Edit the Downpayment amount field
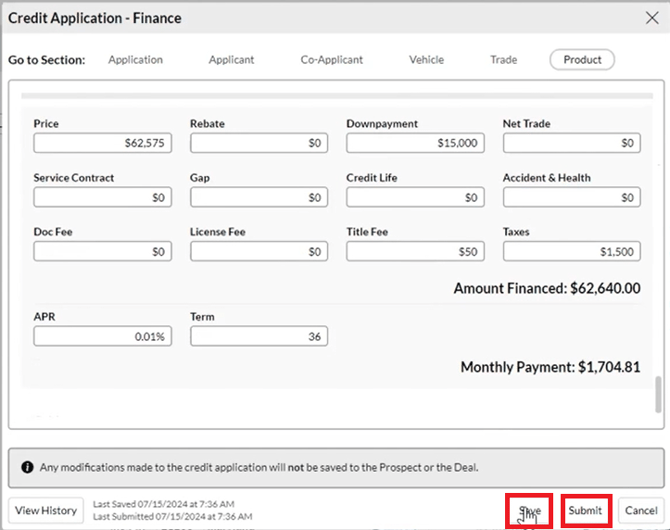Image resolution: width=670 pixels, height=530 pixels. click(416, 144)
